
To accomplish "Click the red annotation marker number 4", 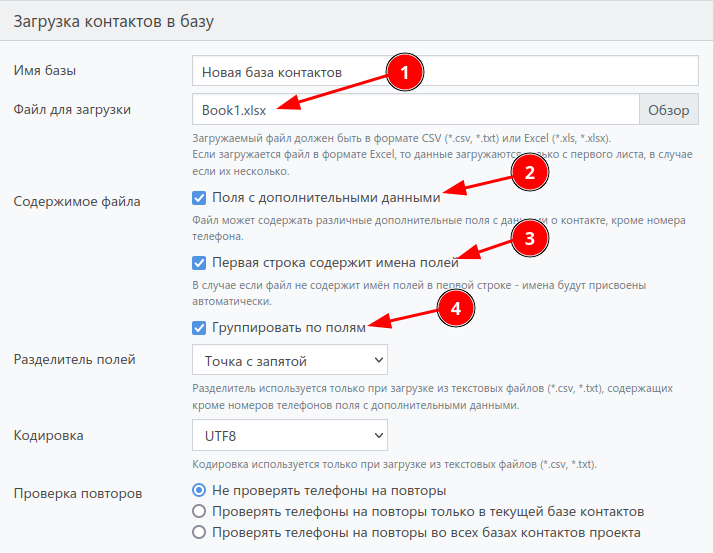I will tap(456, 309).
